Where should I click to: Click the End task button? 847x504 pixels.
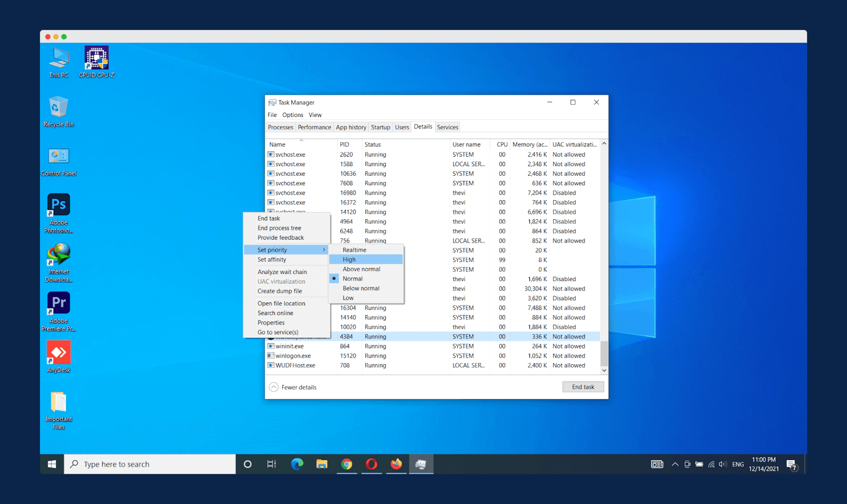(x=583, y=386)
